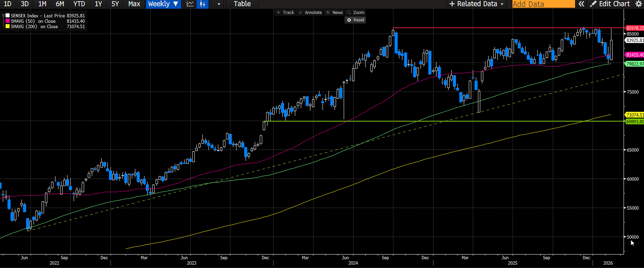Select the YTD time range

click(x=79, y=4)
